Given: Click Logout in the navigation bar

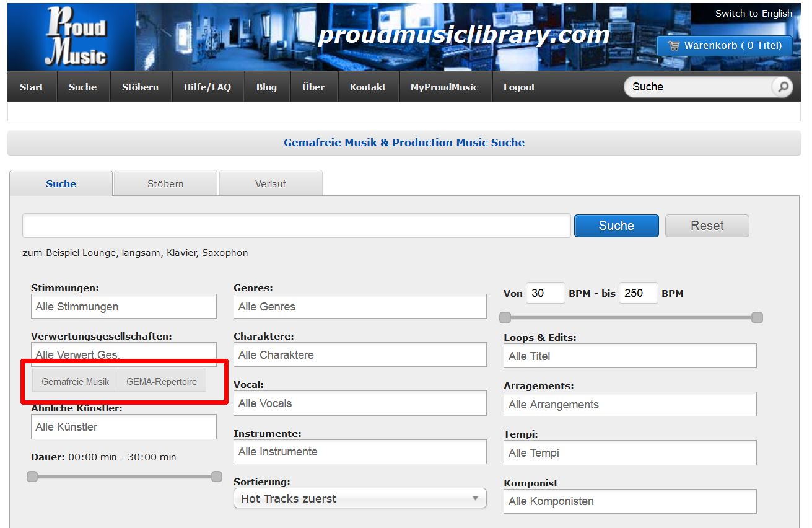Looking at the screenshot, I should coord(519,87).
